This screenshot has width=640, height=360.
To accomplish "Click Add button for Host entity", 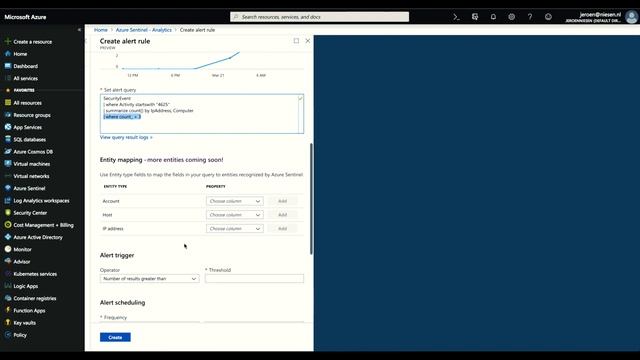I will [282, 215].
